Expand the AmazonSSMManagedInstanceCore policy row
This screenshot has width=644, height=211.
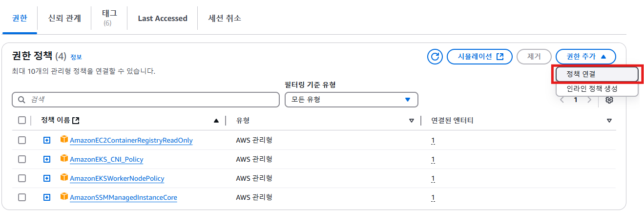[47, 197]
